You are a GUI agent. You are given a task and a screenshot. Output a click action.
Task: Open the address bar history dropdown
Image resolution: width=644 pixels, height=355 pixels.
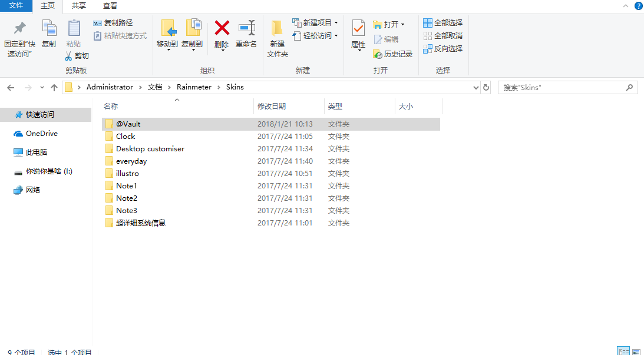coord(475,87)
